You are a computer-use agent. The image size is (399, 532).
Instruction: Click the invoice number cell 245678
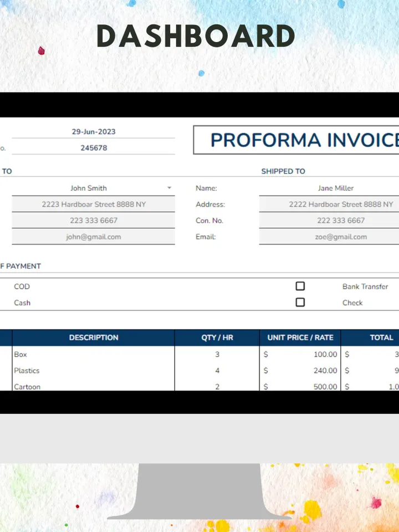(94, 148)
